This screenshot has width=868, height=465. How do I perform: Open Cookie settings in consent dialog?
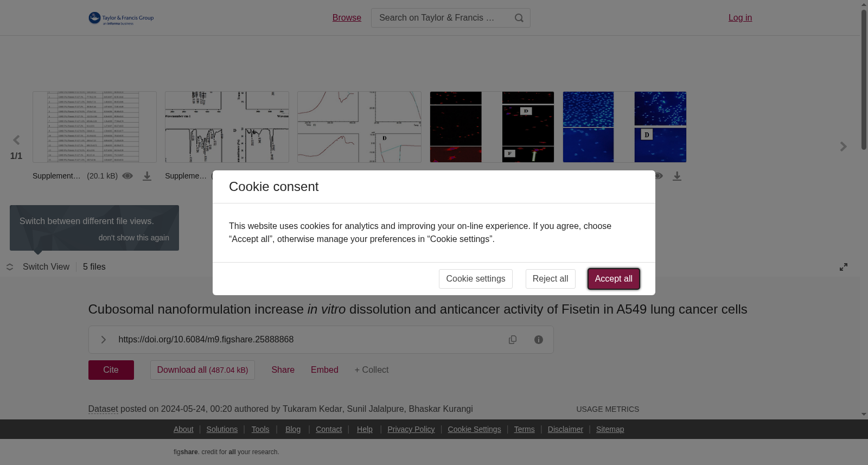476,279
